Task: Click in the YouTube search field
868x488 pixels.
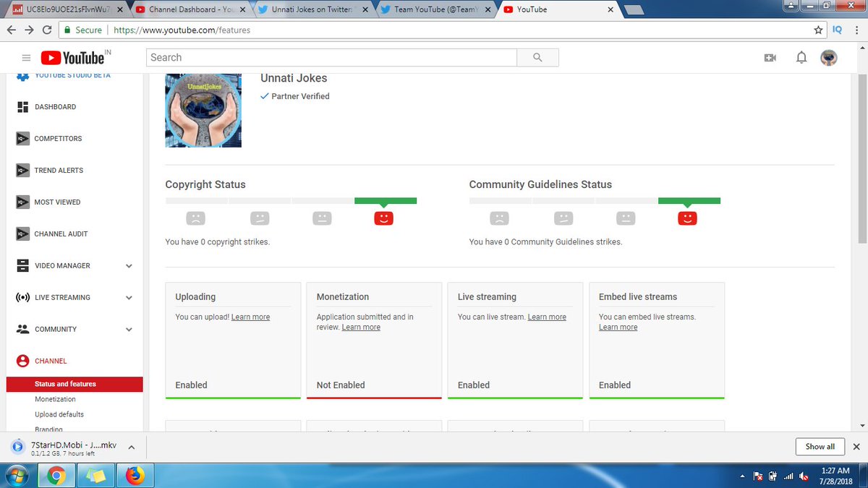Action: 331,58
